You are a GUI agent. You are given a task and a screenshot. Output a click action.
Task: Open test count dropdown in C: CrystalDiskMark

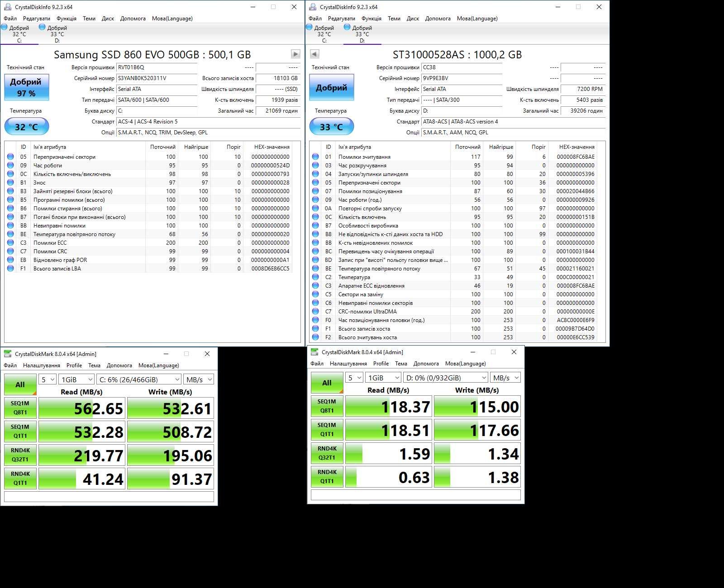tap(48, 379)
